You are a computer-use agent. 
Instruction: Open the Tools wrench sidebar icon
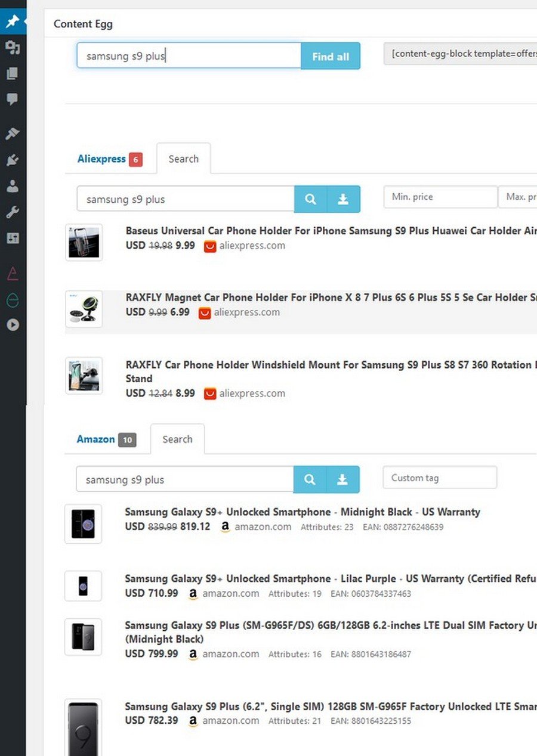tap(13, 212)
